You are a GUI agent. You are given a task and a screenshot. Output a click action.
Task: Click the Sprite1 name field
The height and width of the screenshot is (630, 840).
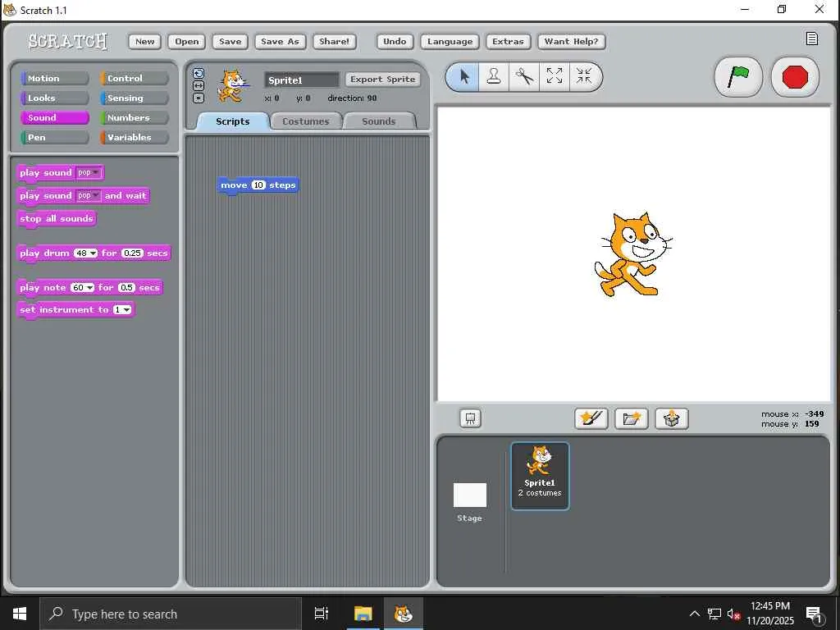(x=302, y=80)
